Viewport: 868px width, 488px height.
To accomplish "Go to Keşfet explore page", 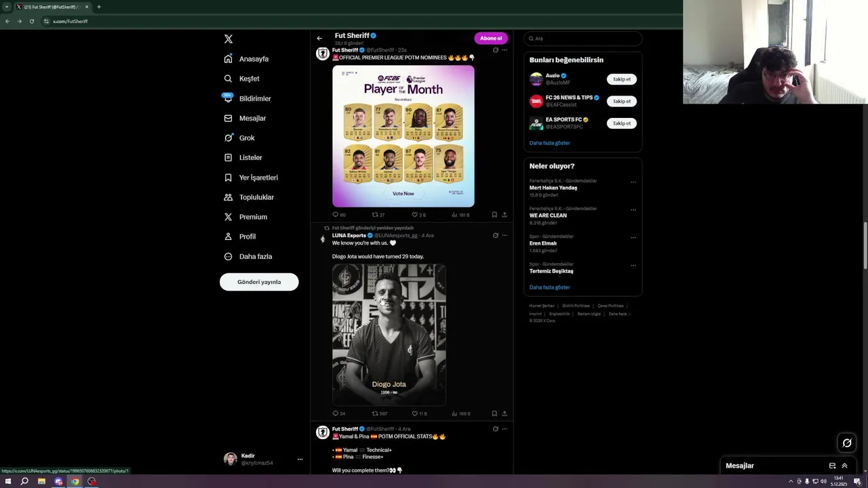I will (x=242, y=79).
